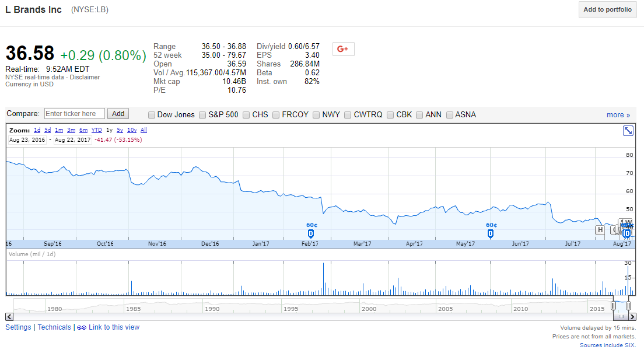Click the end date field Aug 22, 2017
The height and width of the screenshot is (353, 644).
(72, 140)
